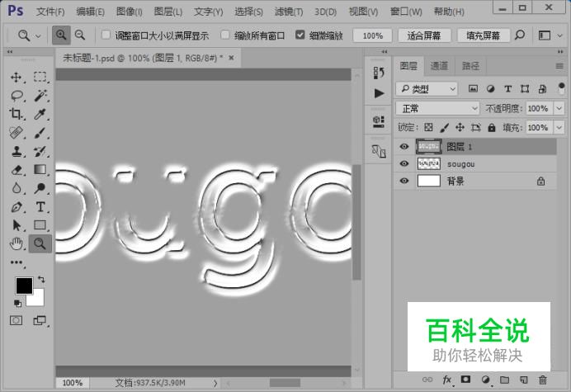Toggle layer filter on/off switch

(x=562, y=88)
